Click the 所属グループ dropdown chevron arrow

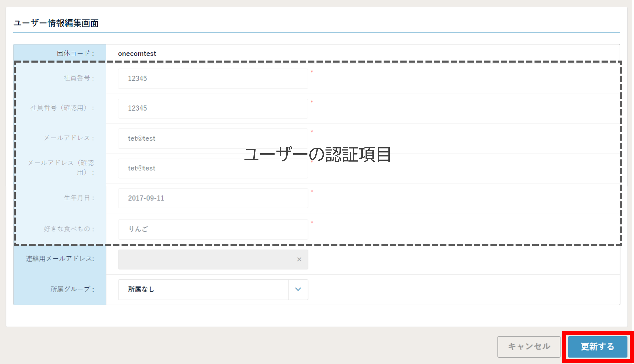point(298,289)
